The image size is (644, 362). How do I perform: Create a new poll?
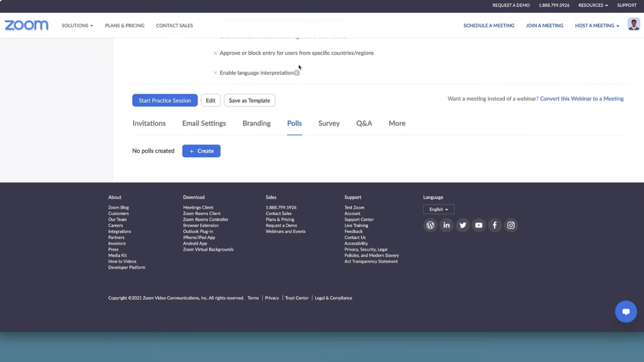201,151
